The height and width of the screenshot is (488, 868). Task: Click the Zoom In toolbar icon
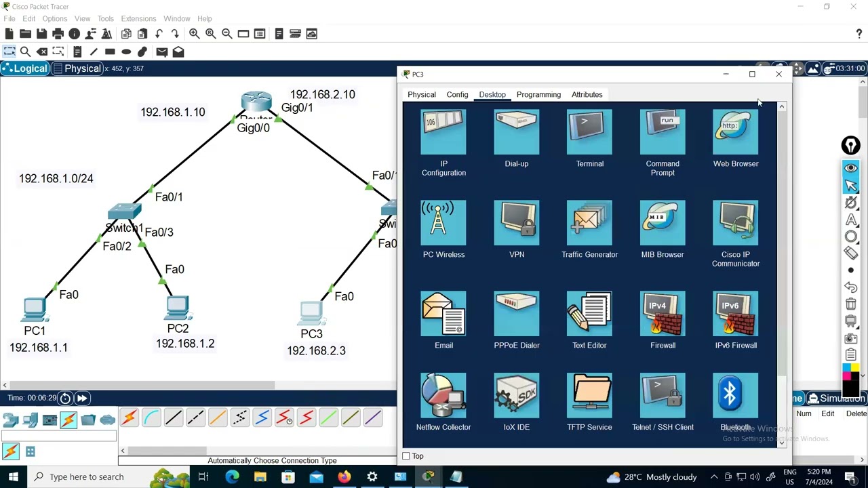tap(194, 34)
